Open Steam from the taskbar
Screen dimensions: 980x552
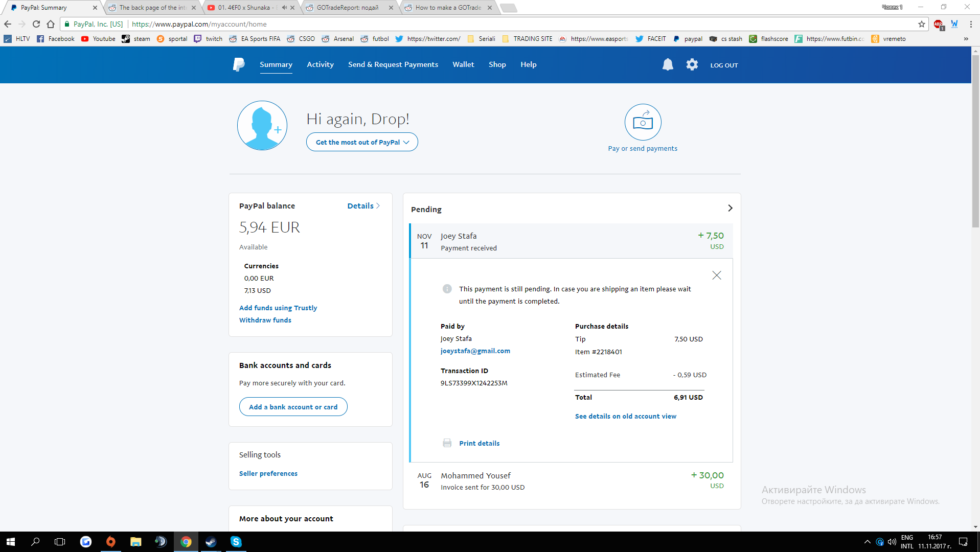click(x=211, y=542)
